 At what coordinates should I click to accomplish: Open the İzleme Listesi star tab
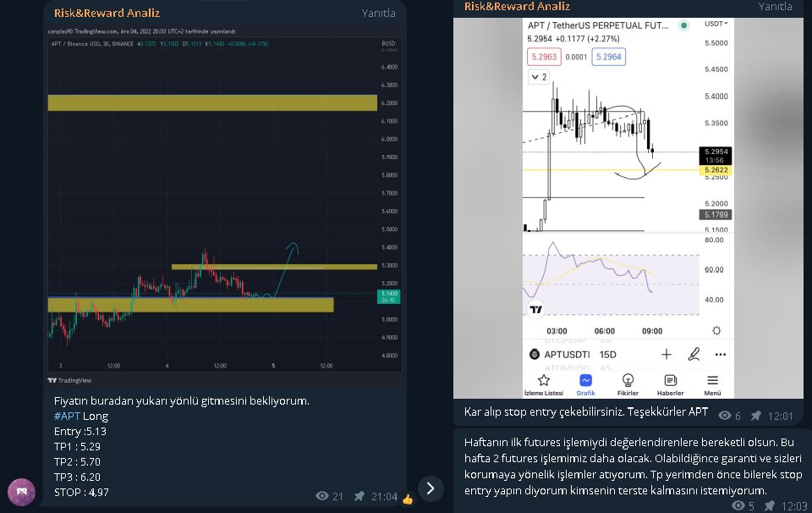point(543,385)
